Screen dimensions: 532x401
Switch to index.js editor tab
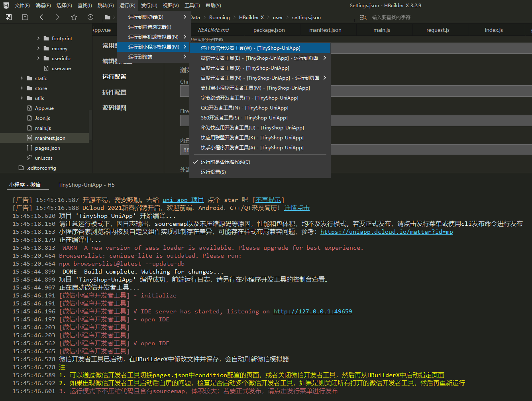coord(494,30)
